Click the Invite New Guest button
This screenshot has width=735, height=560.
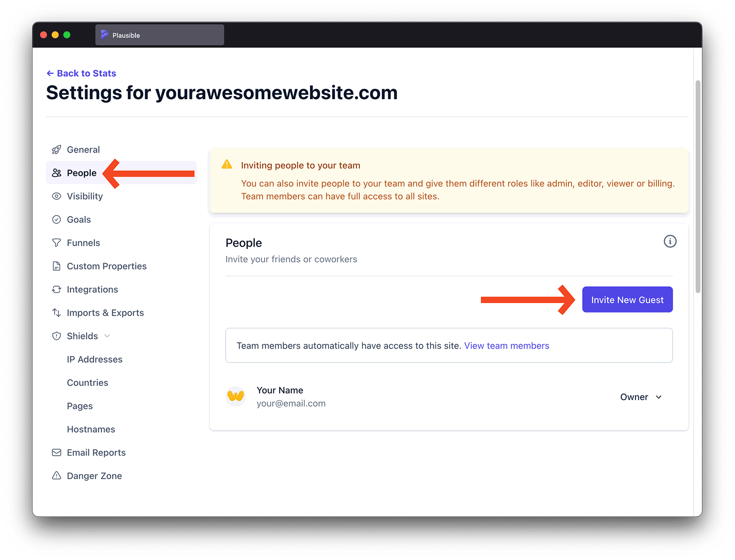627,299
